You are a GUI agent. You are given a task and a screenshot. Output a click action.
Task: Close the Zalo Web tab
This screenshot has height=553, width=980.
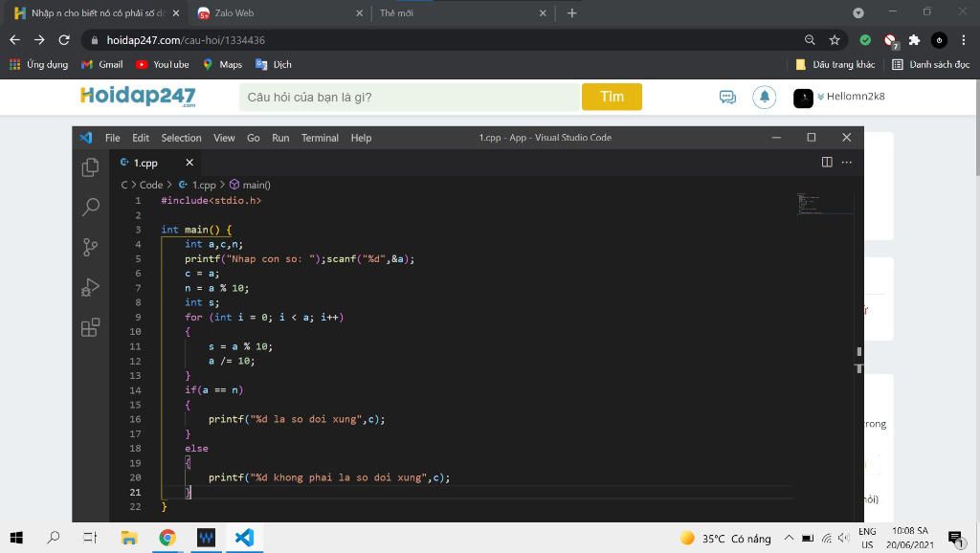pos(360,13)
